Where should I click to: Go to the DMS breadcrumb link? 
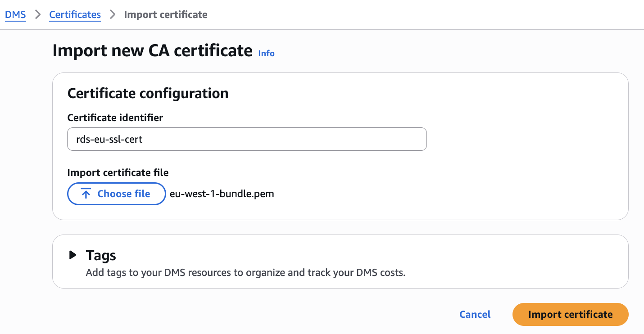click(15, 14)
